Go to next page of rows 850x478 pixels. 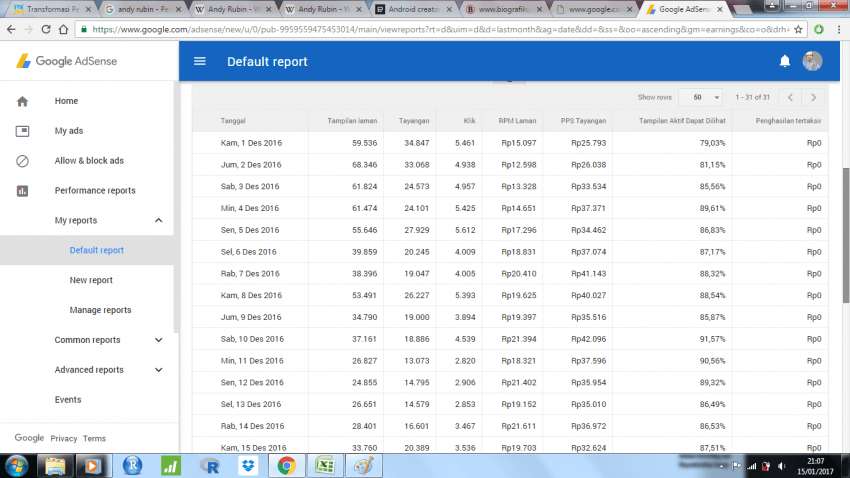814,98
